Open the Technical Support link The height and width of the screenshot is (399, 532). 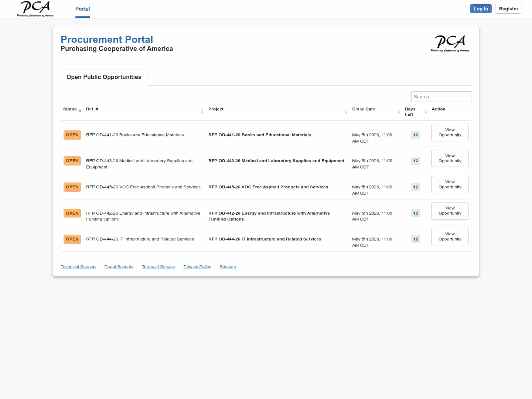point(78,267)
